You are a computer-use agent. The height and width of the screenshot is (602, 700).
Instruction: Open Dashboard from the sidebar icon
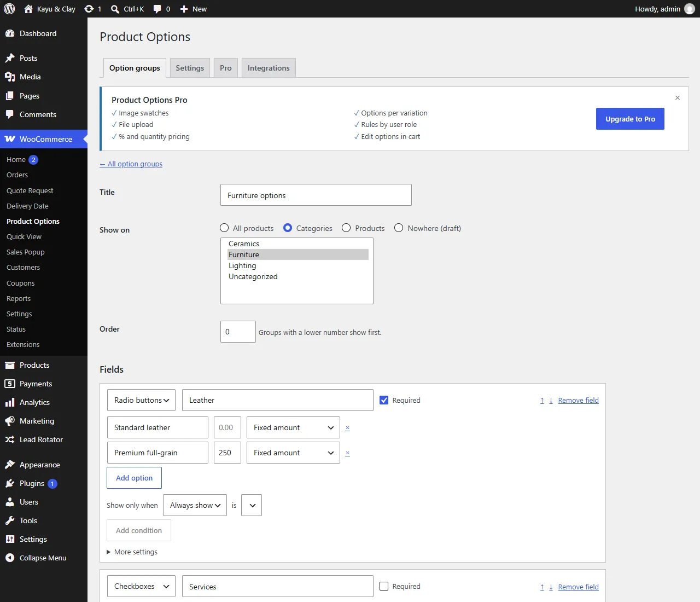click(10, 33)
